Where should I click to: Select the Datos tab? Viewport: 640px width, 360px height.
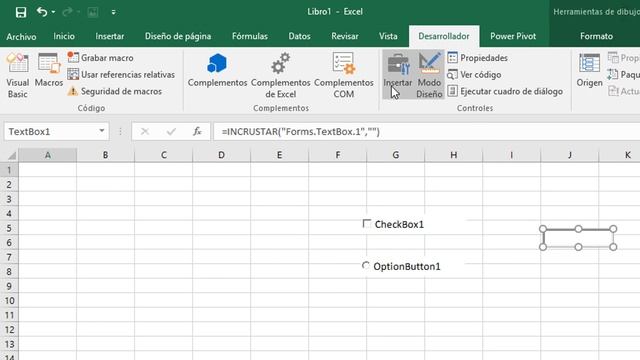tap(299, 36)
